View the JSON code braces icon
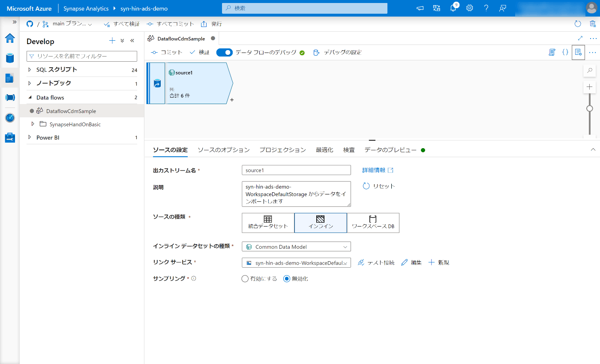Screen dimensions: 600x364 pyautogui.click(x=565, y=52)
